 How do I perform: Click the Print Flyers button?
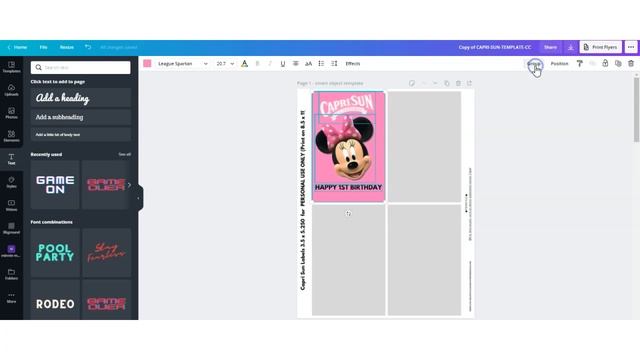tap(601, 47)
